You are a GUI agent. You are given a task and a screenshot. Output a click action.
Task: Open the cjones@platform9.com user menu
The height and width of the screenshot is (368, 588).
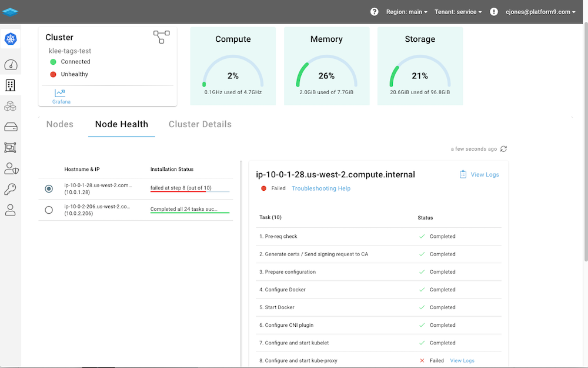point(540,12)
